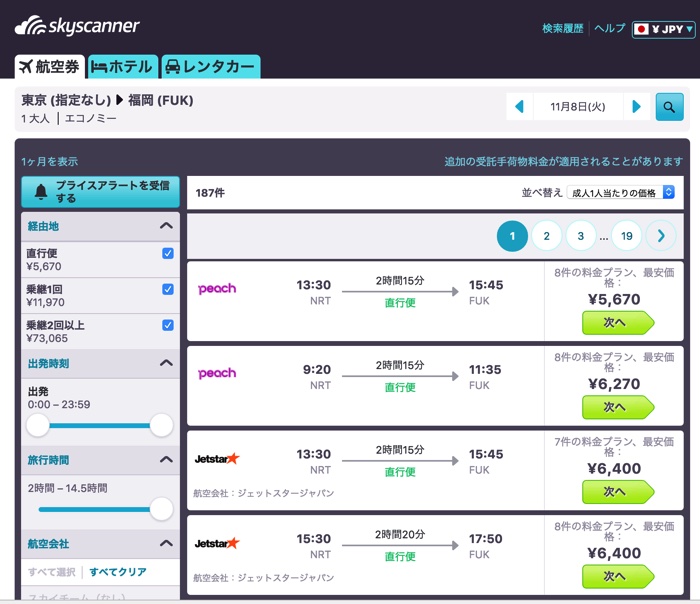Click the 187件 results count
Image resolution: width=700 pixels, height=604 pixels.
coord(210,193)
